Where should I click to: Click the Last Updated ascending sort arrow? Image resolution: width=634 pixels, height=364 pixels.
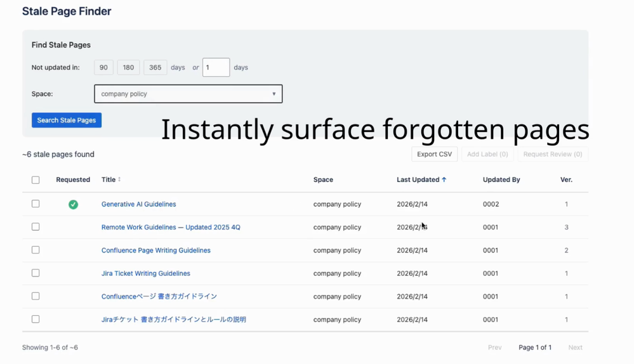click(x=444, y=179)
